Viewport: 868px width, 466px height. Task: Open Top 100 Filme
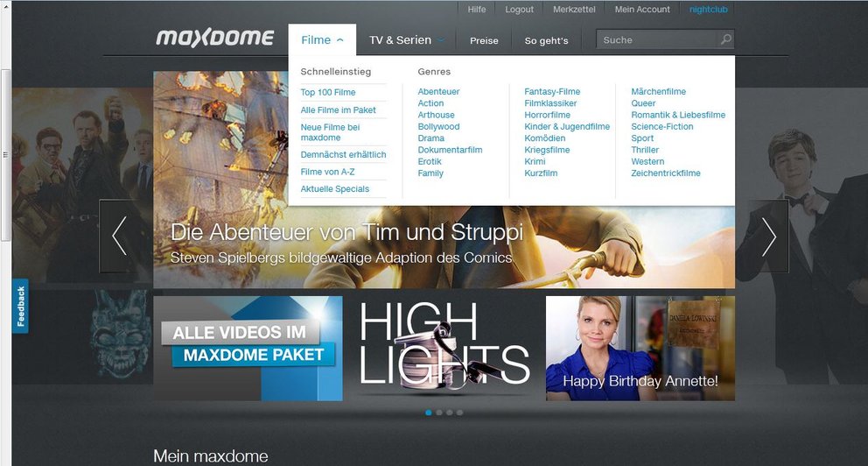pos(328,93)
